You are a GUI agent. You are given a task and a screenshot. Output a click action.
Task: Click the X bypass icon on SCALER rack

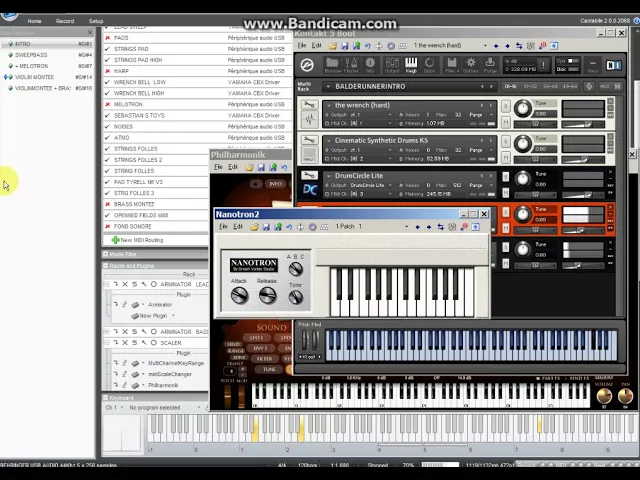125,343
